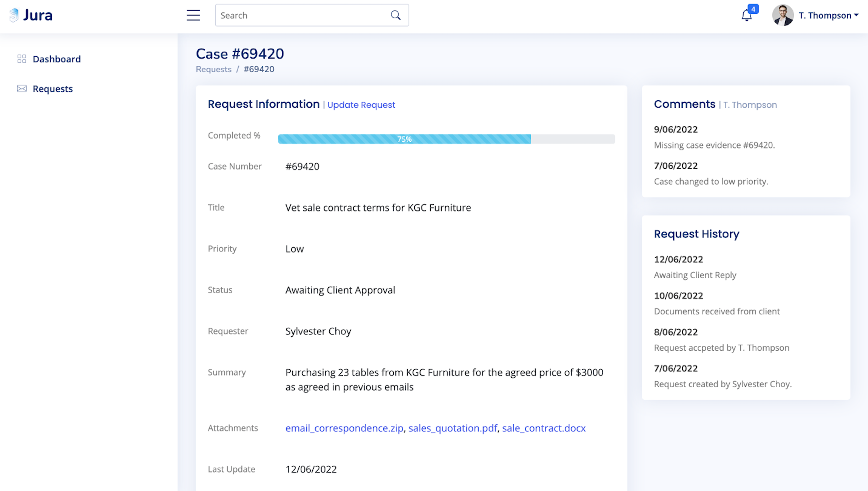The height and width of the screenshot is (491, 868).
Task: Click the Dashboard grid icon in the sidebar
Action: (x=22, y=59)
